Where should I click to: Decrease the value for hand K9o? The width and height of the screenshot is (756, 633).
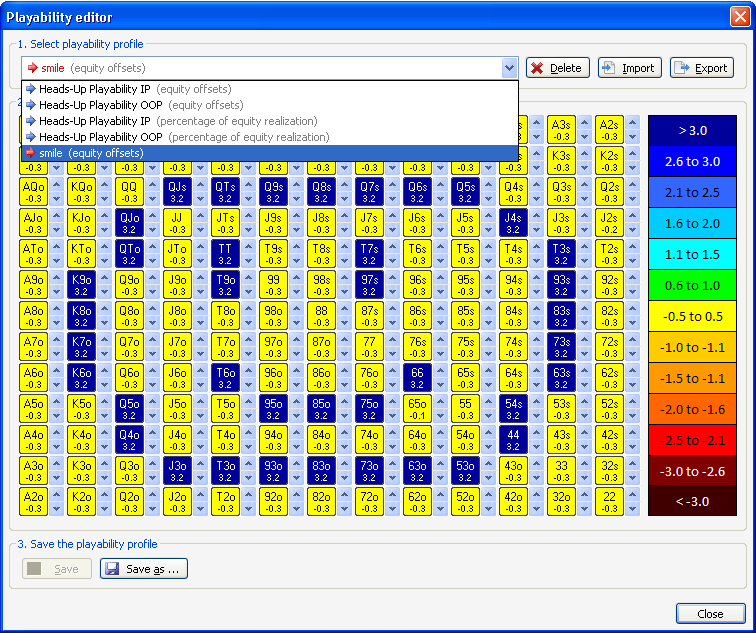click(x=104, y=292)
